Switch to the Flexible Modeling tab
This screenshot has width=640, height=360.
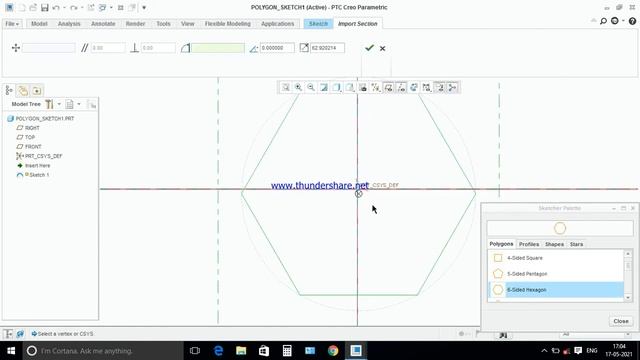click(228, 24)
